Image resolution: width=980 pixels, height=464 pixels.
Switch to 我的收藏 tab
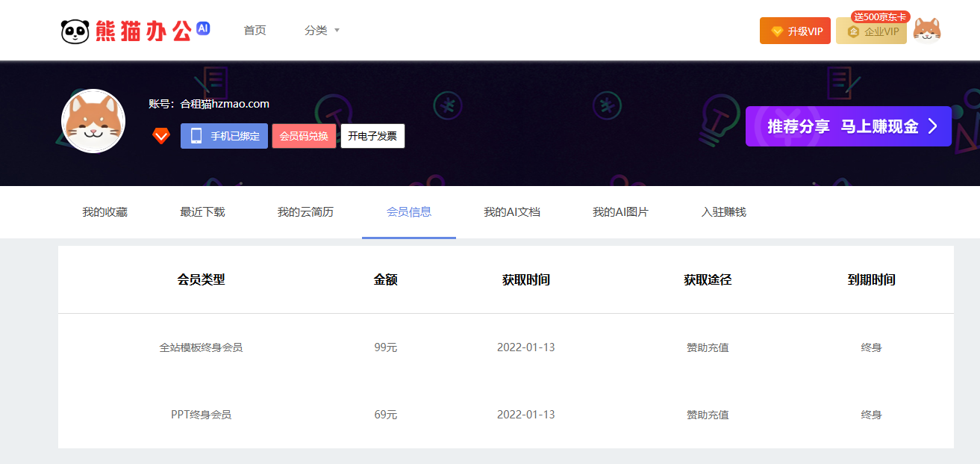pos(104,212)
